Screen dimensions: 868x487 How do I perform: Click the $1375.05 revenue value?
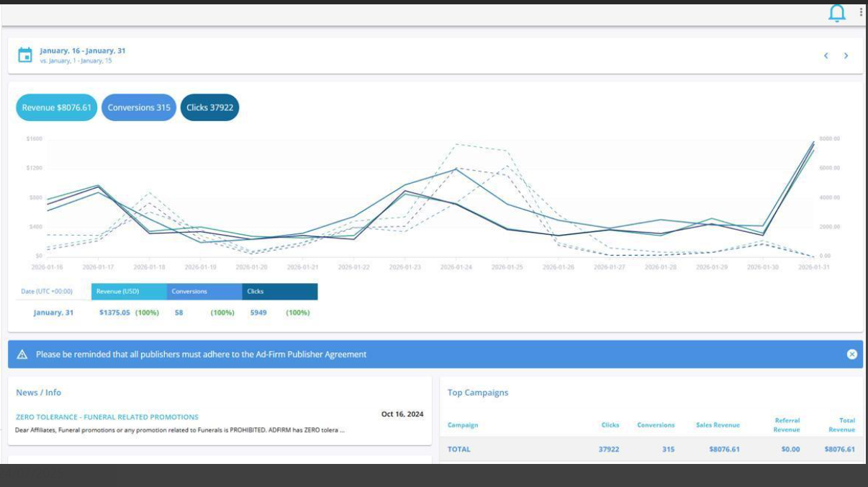pos(115,313)
